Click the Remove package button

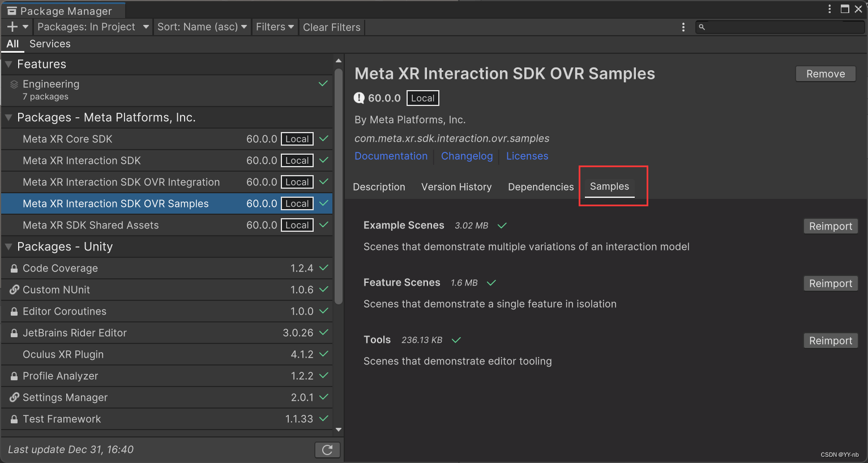826,74
